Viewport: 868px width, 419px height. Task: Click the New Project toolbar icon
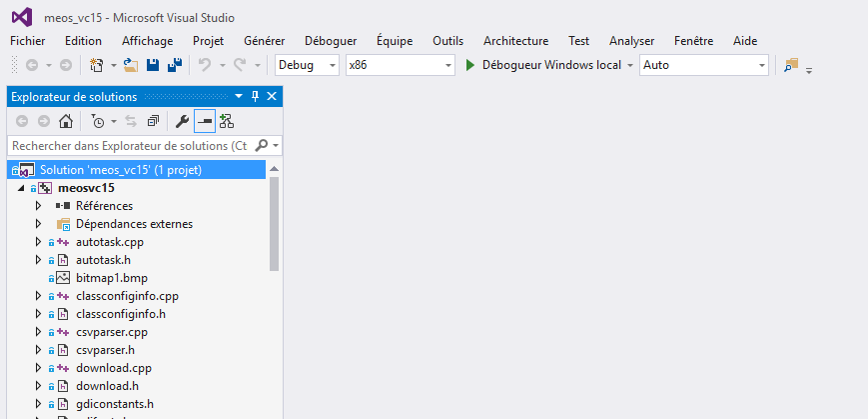[97, 65]
